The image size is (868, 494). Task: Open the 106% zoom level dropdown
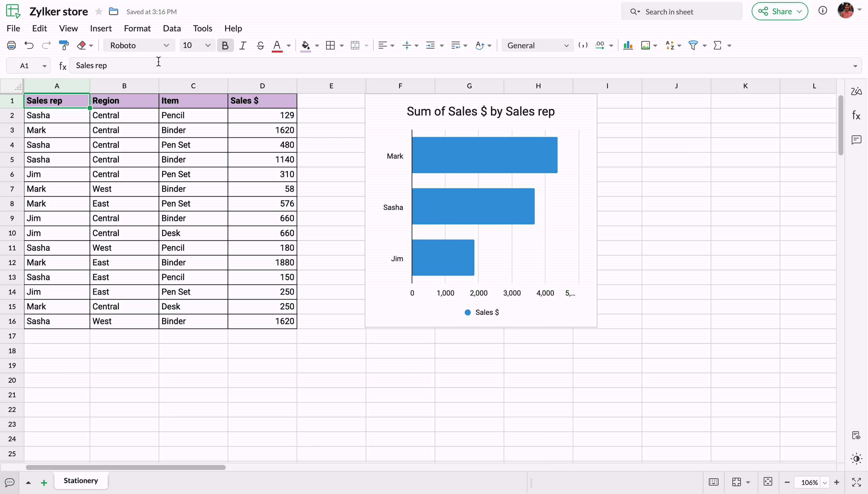coord(825,482)
